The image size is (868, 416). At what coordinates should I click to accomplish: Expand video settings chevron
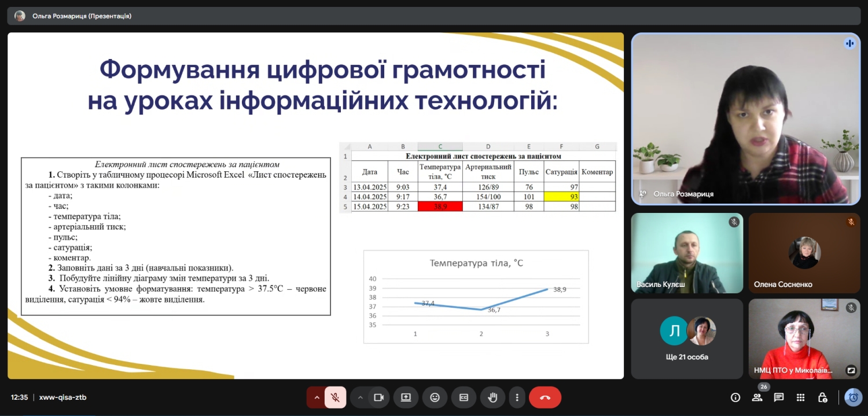(x=360, y=397)
